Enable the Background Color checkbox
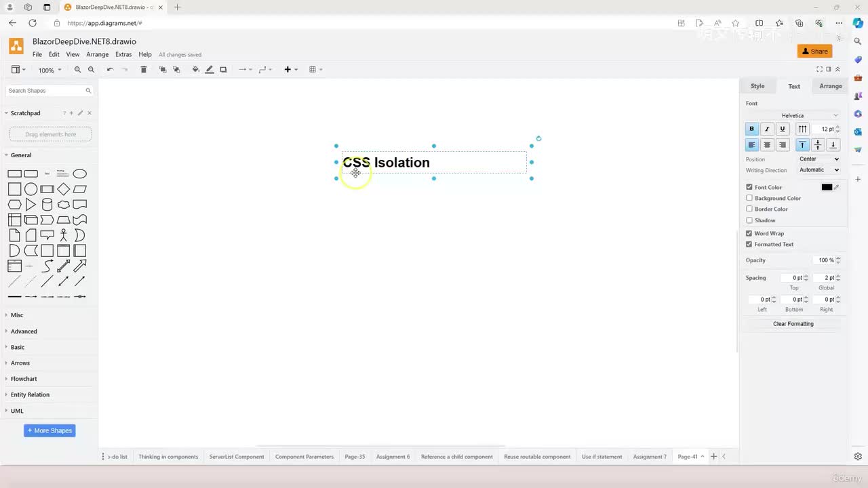Screen dimensions: 868x488 point(749,198)
